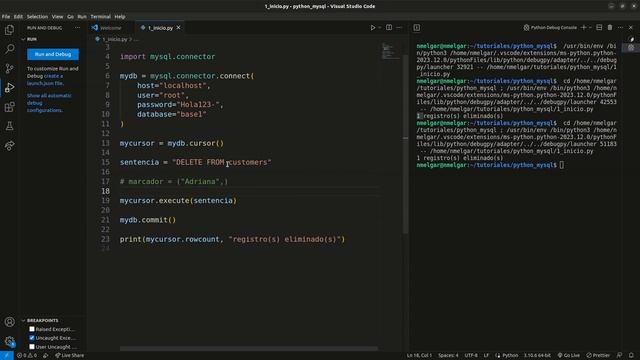This screenshot has height=360, width=640.
Task: Expand breadcrumb ellipsis after 1_inicio.py
Action: coord(136,39)
